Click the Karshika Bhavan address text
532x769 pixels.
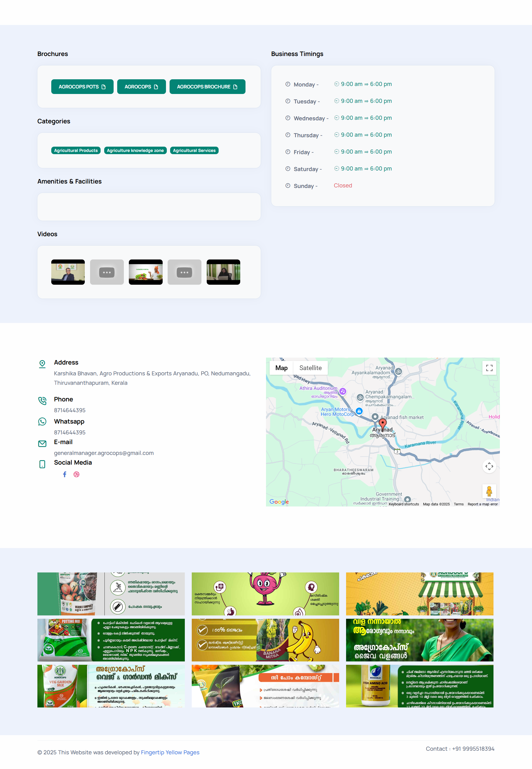click(152, 378)
